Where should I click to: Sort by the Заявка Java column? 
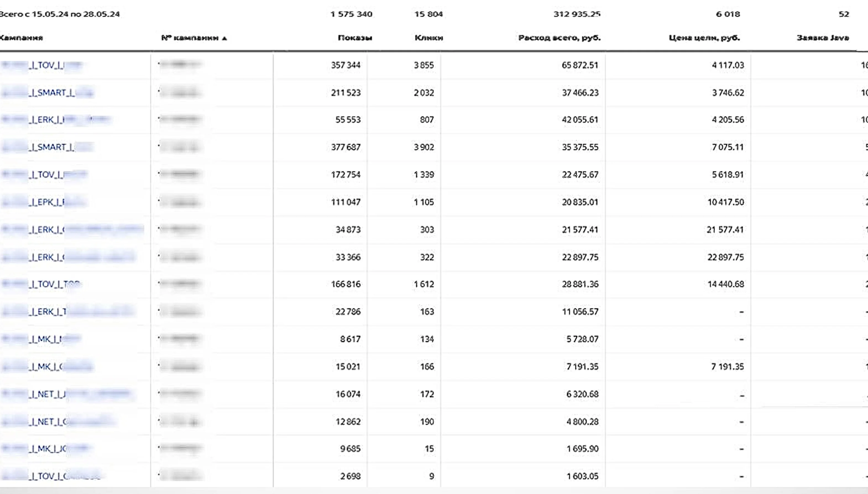click(822, 38)
